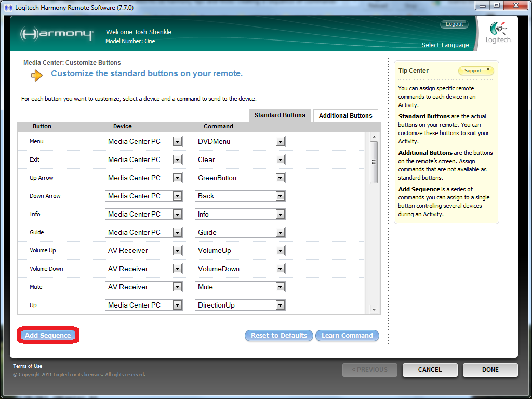Open the Terms of Use link
532x399 pixels.
point(28,366)
